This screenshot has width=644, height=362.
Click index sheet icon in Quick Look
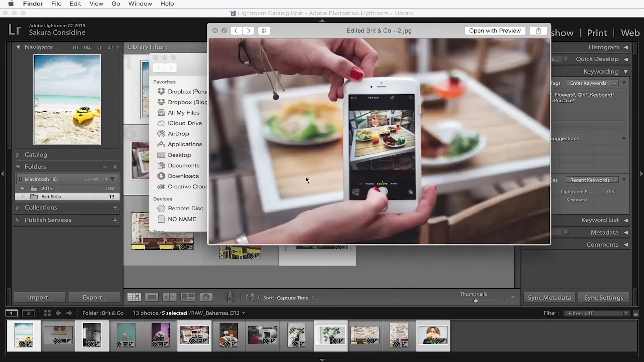click(264, 31)
